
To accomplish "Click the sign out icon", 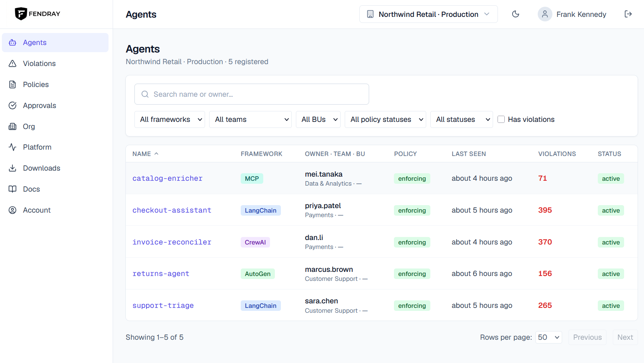I will [628, 14].
